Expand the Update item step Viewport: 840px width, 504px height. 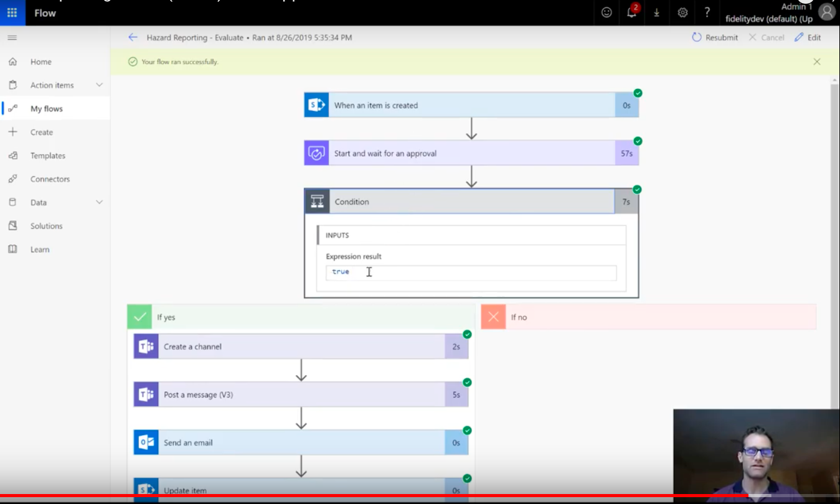301,490
